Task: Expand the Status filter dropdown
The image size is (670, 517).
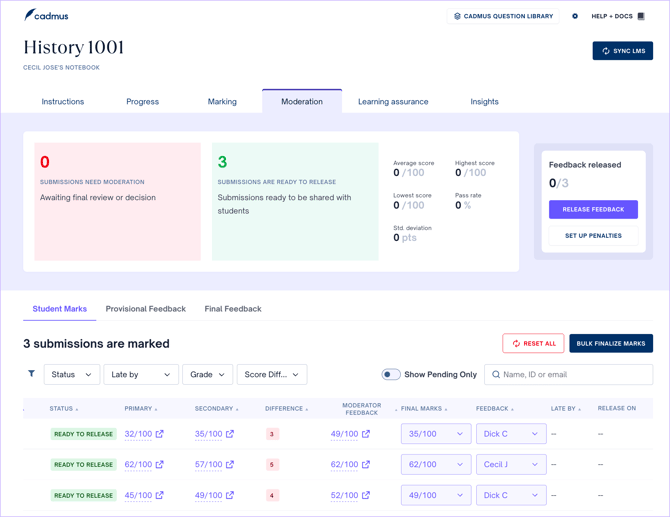Action: (72, 374)
